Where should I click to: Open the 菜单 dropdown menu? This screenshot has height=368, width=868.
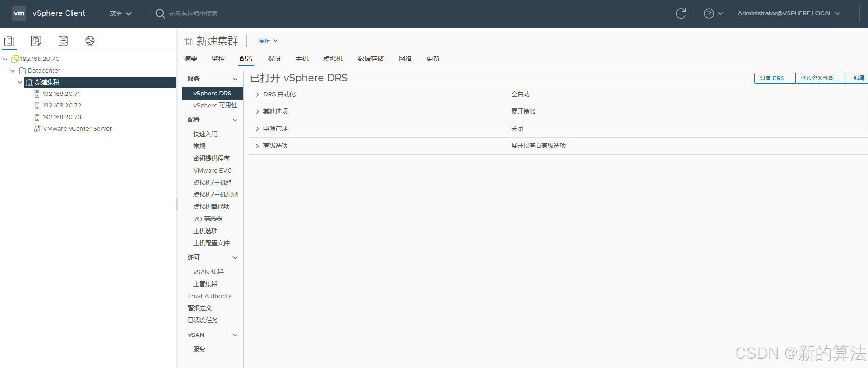click(x=120, y=13)
